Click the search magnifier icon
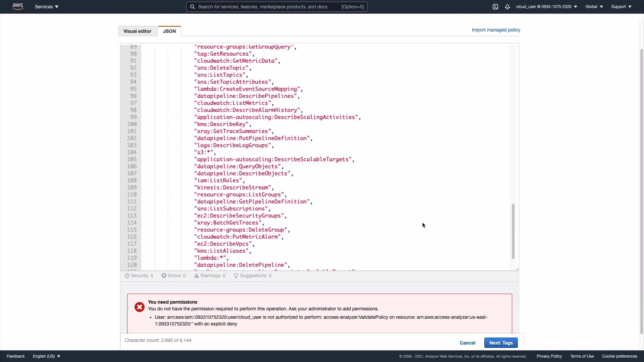Viewport: 644px width, 362px height. (x=192, y=7)
